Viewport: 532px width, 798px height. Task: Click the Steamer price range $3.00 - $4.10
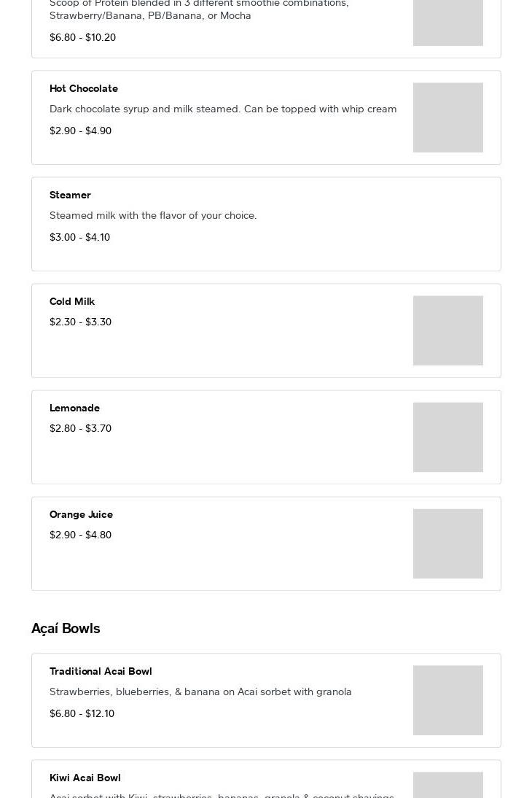(79, 237)
